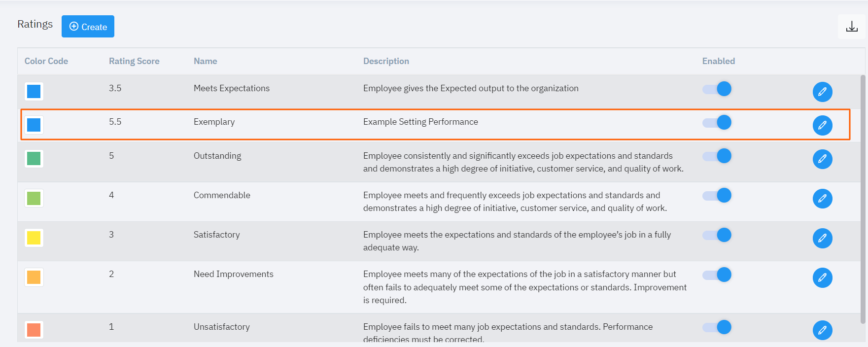The width and height of the screenshot is (868, 347).
Task: Click the yellow Satisfactory color swatch
Action: tap(34, 238)
